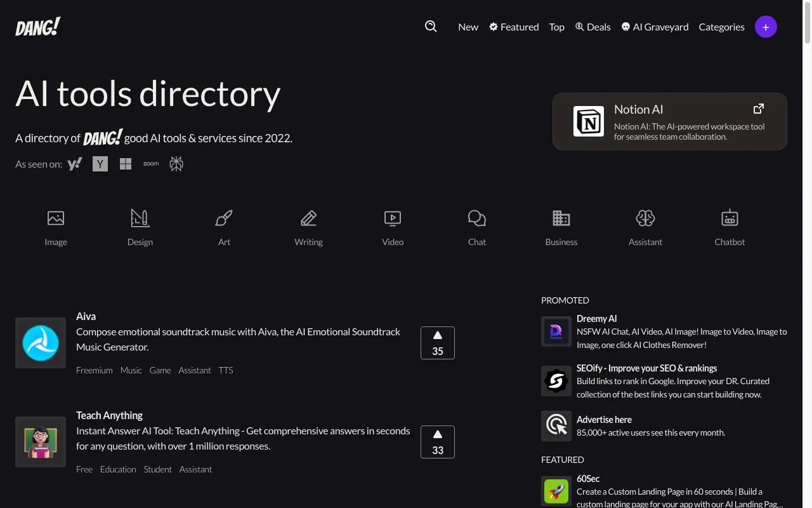Screen dimensions: 812x508
Task: Open the Categories menu item
Action: (x=722, y=27)
